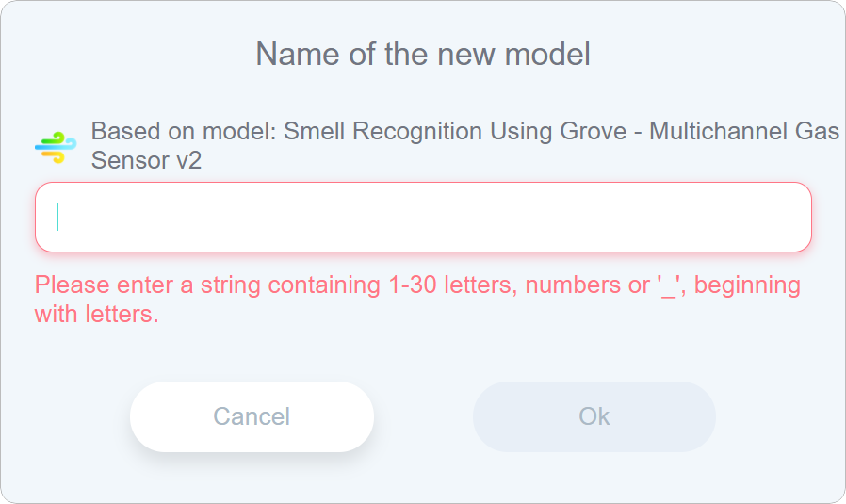This screenshot has height=504, width=846.
Task: Dismiss the dialog using Cancel
Action: (x=252, y=416)
